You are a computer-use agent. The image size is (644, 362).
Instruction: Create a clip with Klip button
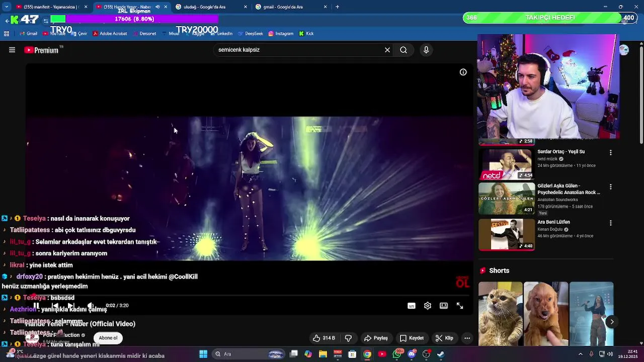[444, 338]
